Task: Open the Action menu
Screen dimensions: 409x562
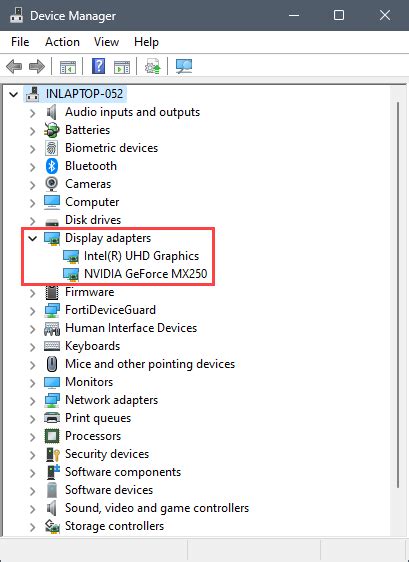Action: click(62, 42)
